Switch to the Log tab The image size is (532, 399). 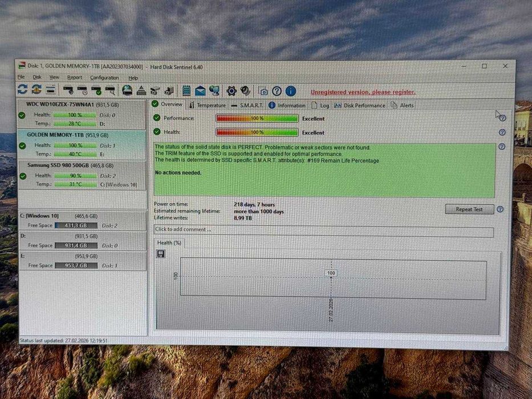(x=320, y=105)
